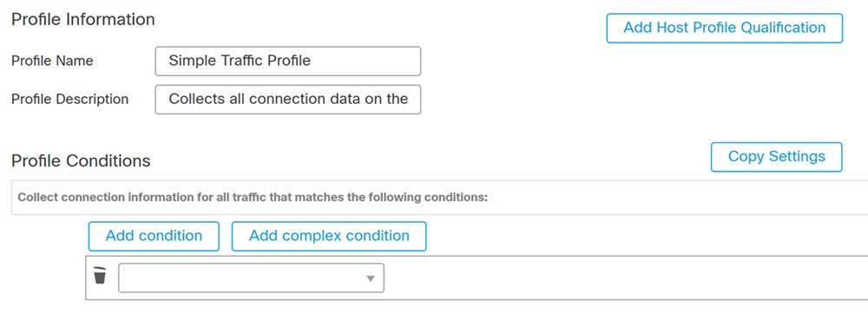The width and height of the screenshot is (868, 313).
Task: Click the Profile Conditions heading
Action: click(x=81, y=161)
